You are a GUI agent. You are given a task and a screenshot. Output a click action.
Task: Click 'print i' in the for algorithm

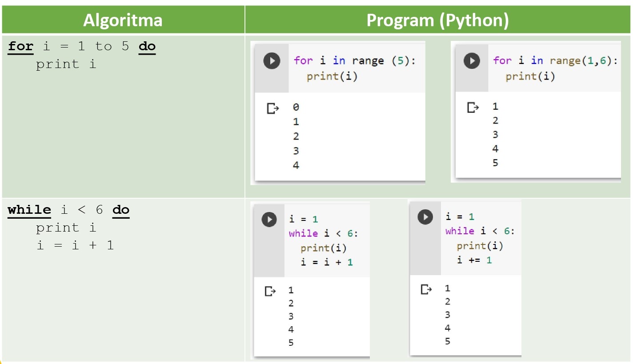tap(66, 64)
